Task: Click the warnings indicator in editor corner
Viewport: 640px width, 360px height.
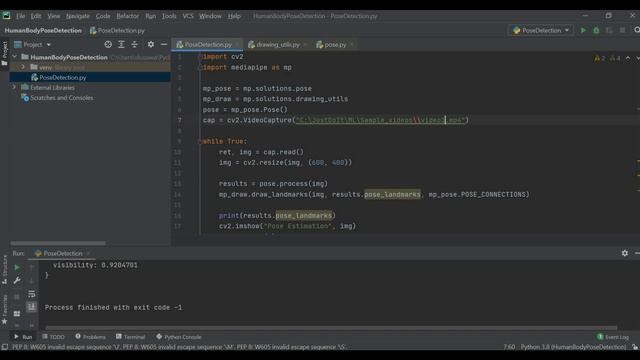Action: tap(607, 58)
